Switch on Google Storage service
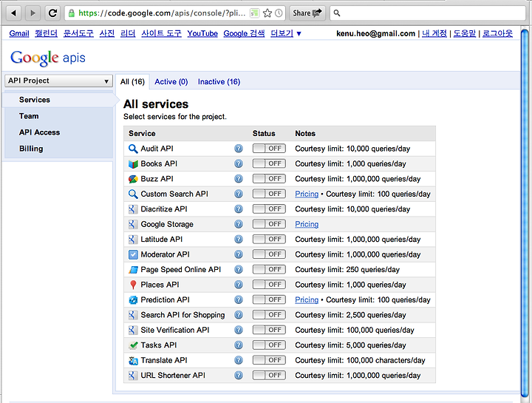This screenshot has height=403, width=532. pos(269,224)
